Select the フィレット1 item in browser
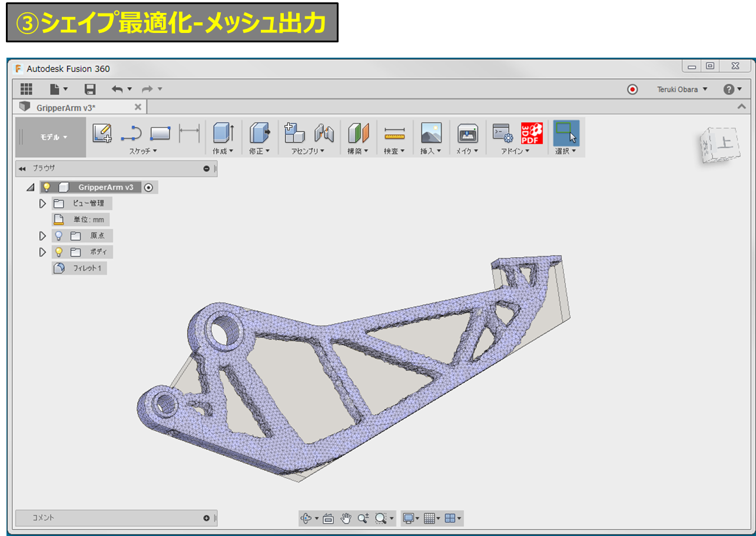 click(87, 268)
